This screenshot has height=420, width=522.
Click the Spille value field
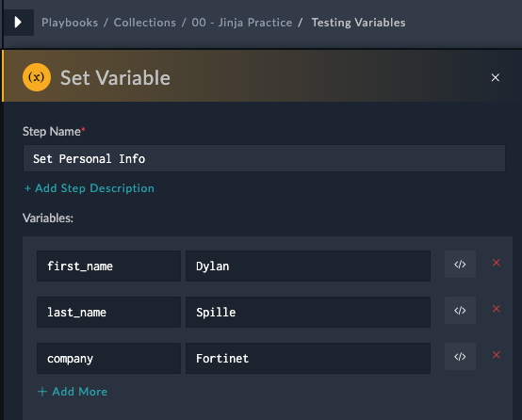pyautogui.click(x=308, y=312)
